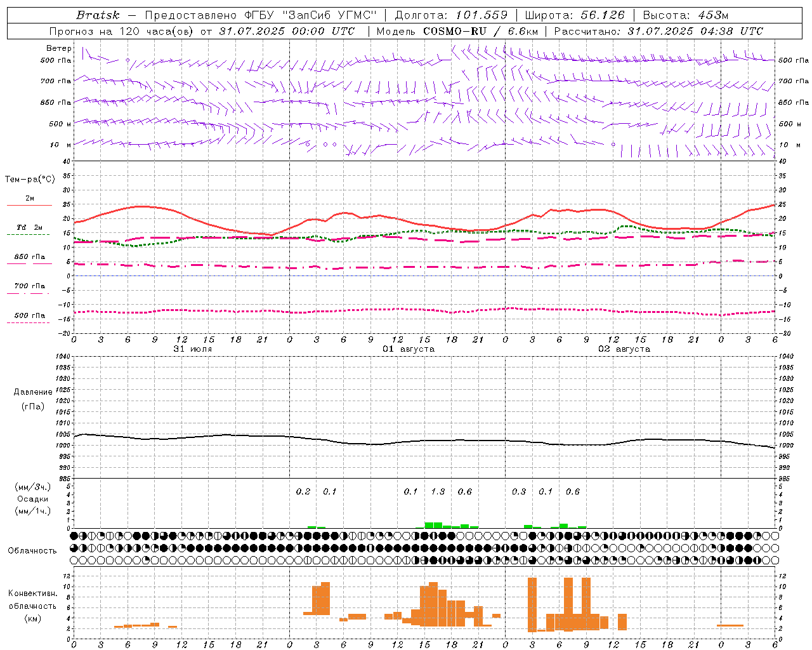Click the "1.3" precipitation amount value
The image size is (812, 650).
pyautogui.click(x=438, y=491)
